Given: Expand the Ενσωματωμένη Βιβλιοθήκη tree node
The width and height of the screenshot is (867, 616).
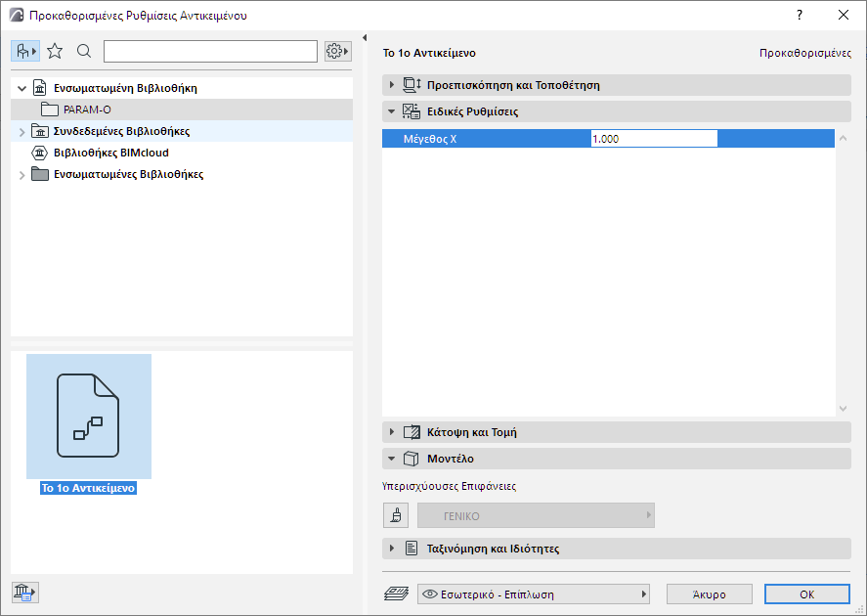Looking at the screenshot, I should tap(22, 87).
